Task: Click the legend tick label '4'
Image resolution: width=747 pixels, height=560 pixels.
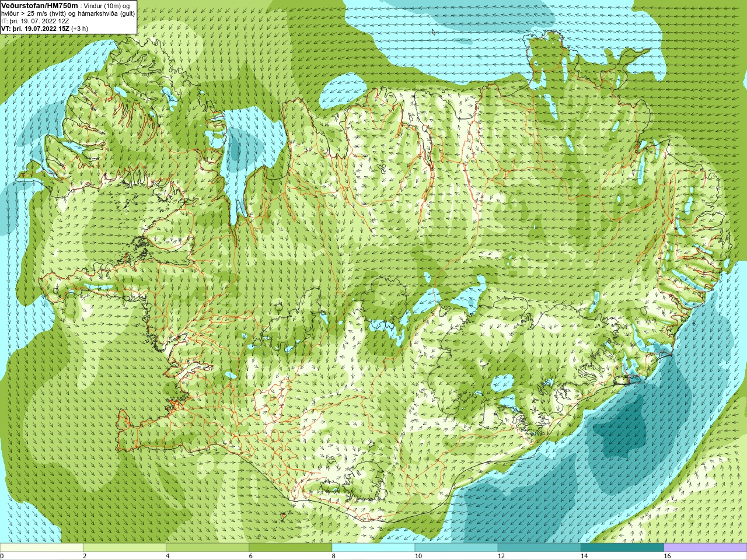Action: tap(167, 556)
